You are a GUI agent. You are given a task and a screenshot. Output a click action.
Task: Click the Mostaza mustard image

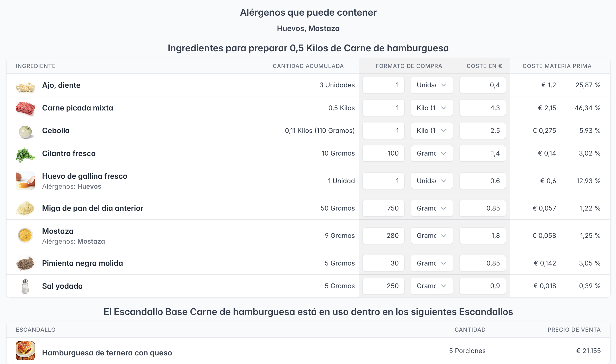coord(25,236)
